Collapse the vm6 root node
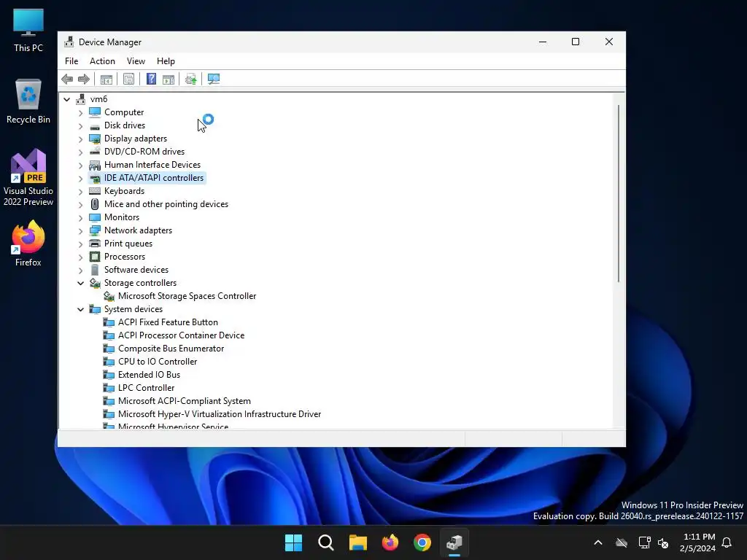This screenshot has width=747, height=560. (x=66, y=99)
